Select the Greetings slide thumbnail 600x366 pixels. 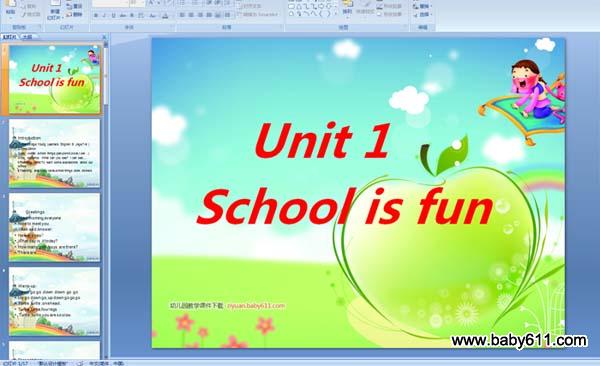(x=54, y=227)
